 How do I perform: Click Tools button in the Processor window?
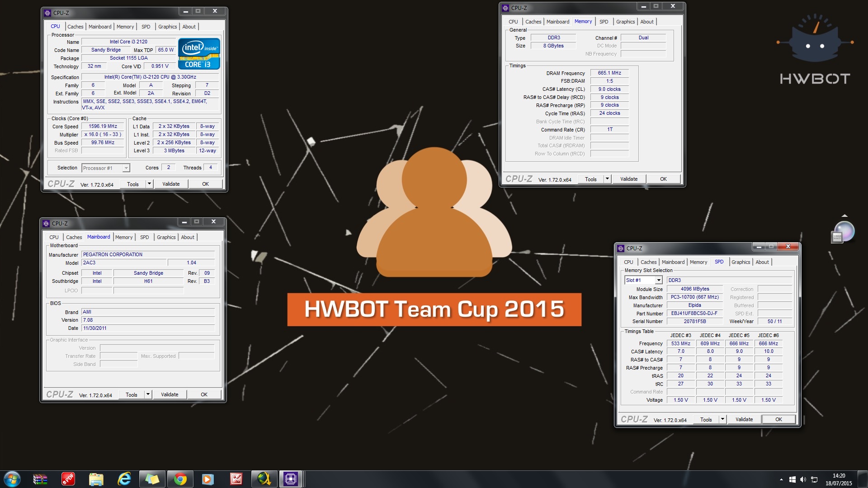pos(133,184)
